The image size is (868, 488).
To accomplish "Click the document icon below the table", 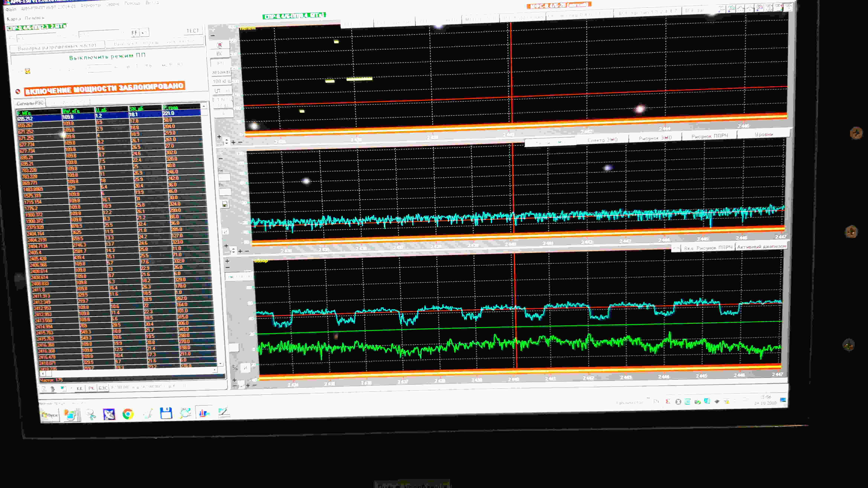I will 44,389.
